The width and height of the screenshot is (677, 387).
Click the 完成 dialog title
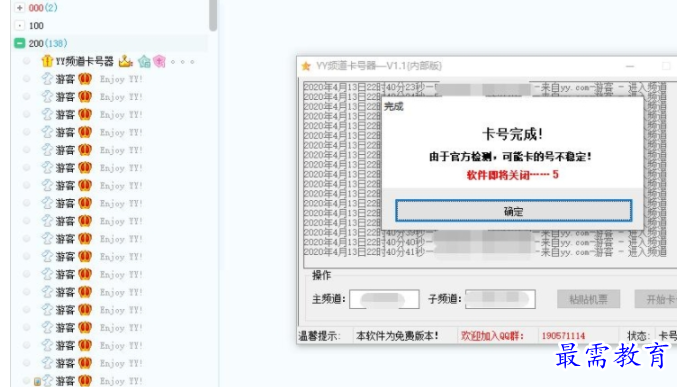(x=394, y=106)
